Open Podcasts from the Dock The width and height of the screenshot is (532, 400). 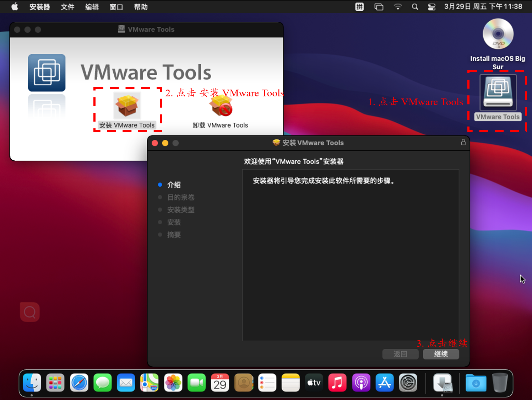tap(361, 383)
